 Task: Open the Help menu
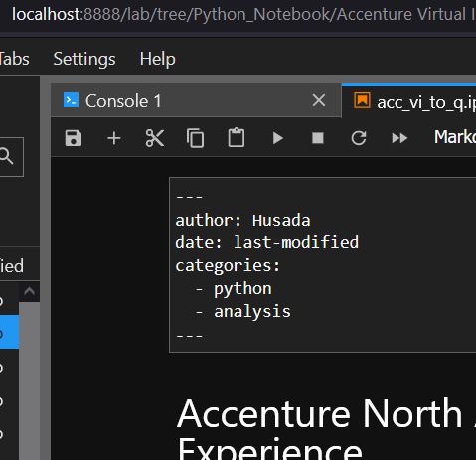click(158, 59)
